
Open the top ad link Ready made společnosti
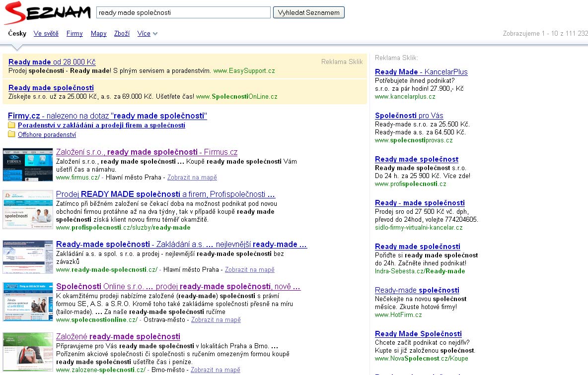click(x=51, y=88)
